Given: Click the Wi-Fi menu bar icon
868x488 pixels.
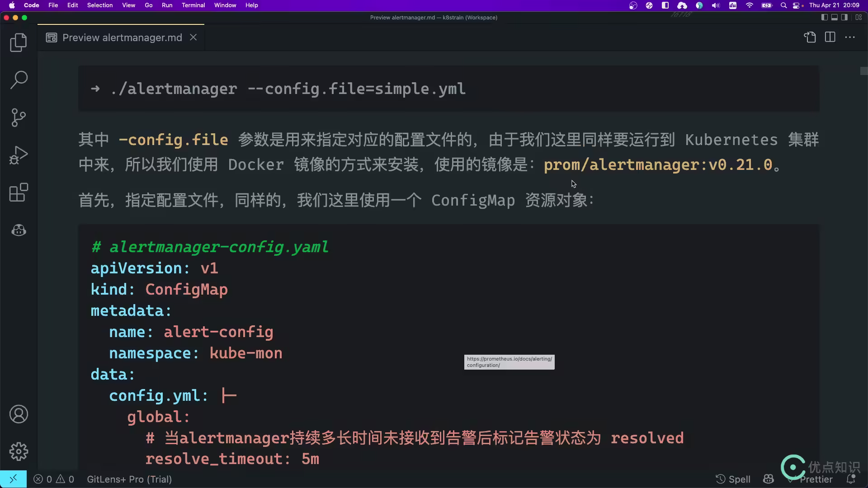Looking at the screenshot, I should tap(750, 5).
